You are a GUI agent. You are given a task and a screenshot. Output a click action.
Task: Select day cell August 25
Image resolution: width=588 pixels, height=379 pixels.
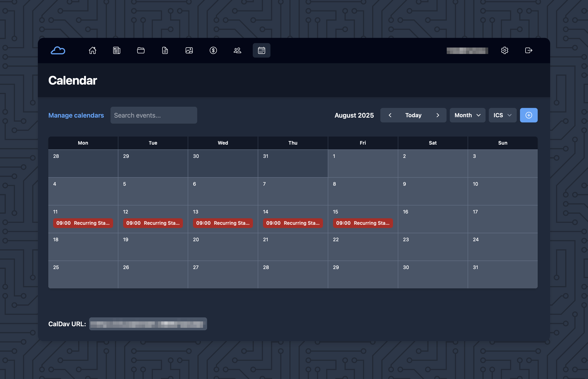[x=83, y=275]
